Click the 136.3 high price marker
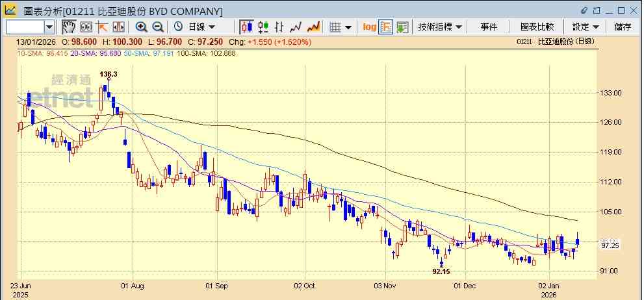This screenshot has height=300, width=644. pos(109,74)
